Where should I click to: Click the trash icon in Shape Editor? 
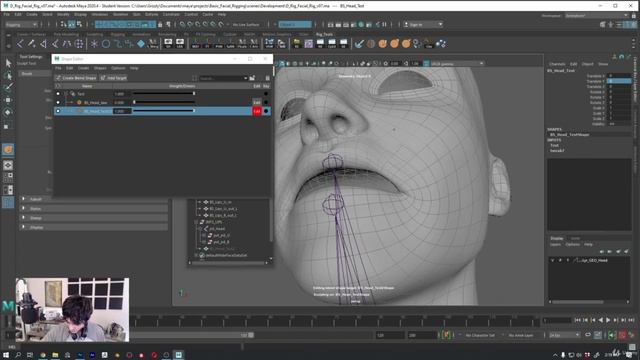tap(267, 78)
